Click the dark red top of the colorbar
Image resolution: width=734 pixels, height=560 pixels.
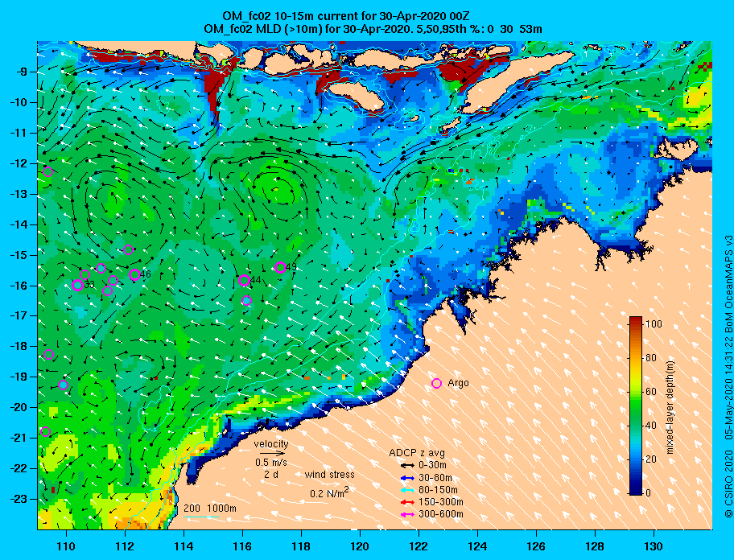pyautogui.click(x=636, y=320)
